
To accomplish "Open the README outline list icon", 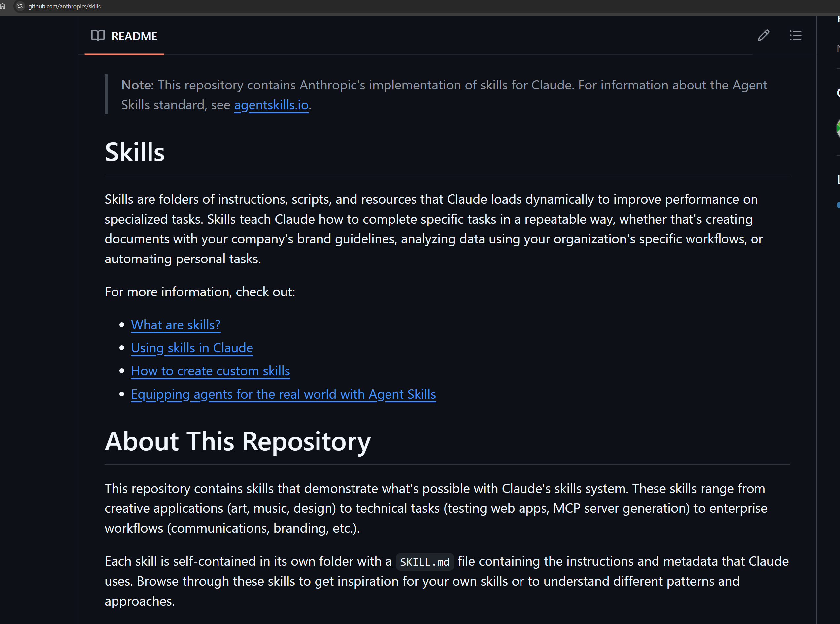I will (795, 36).
